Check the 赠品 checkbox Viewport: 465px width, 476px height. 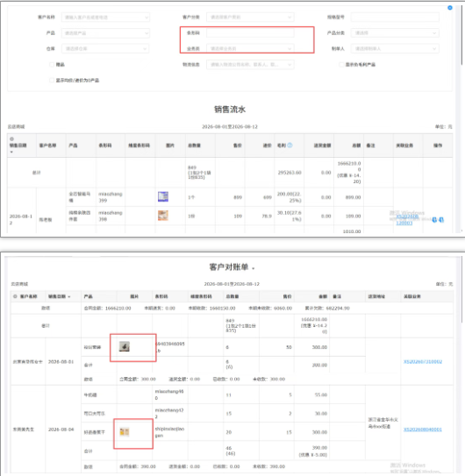[52, 64]
